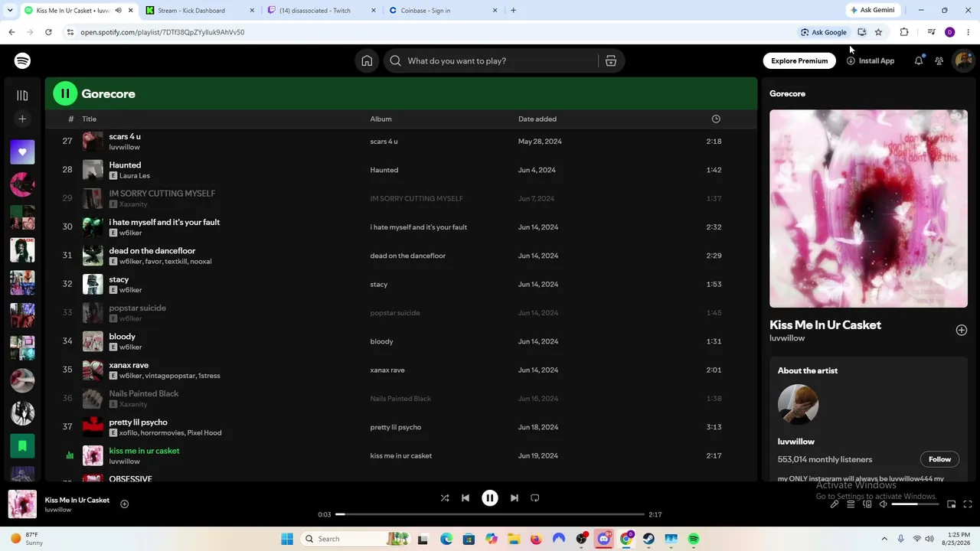
Task: Open the Spotify home page icon
Action: [367, 61]
